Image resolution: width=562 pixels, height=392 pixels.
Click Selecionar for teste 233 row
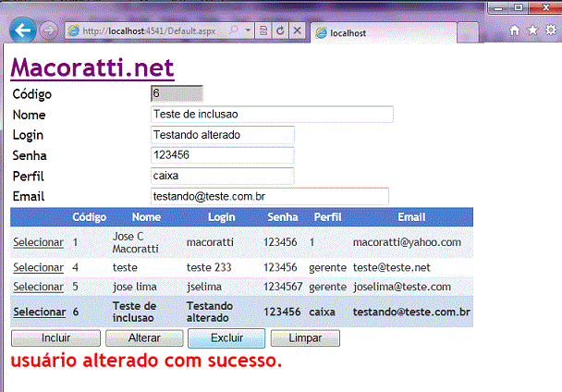point(38,267)
